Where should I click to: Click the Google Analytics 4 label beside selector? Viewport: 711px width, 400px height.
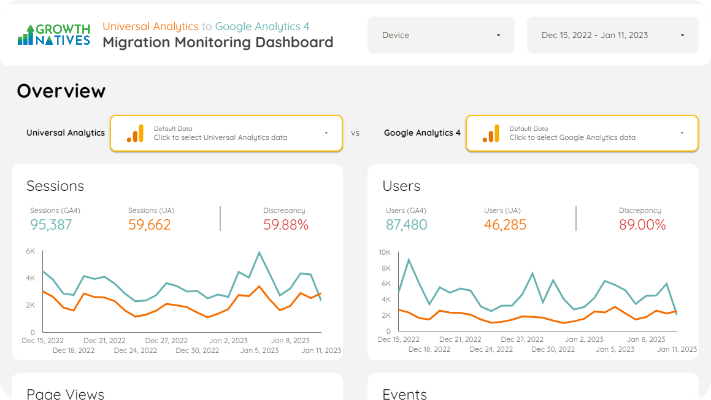[x=422, y=133]
